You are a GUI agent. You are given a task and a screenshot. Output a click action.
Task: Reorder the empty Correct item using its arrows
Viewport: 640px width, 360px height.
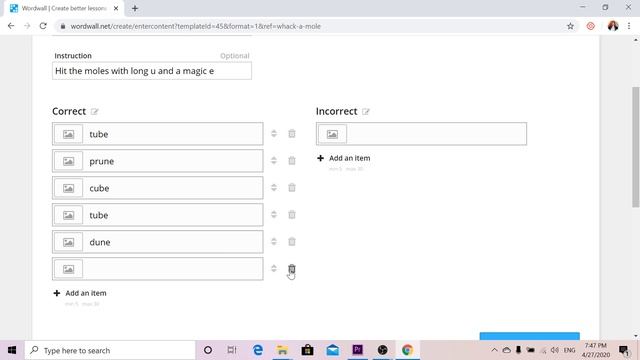click(274, 269)
